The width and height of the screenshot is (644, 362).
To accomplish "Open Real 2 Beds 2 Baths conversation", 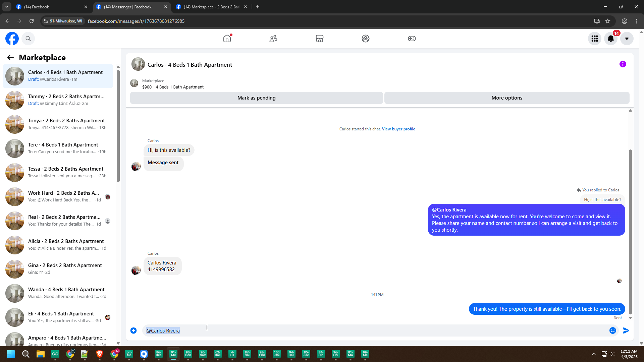I will point(58,221).
